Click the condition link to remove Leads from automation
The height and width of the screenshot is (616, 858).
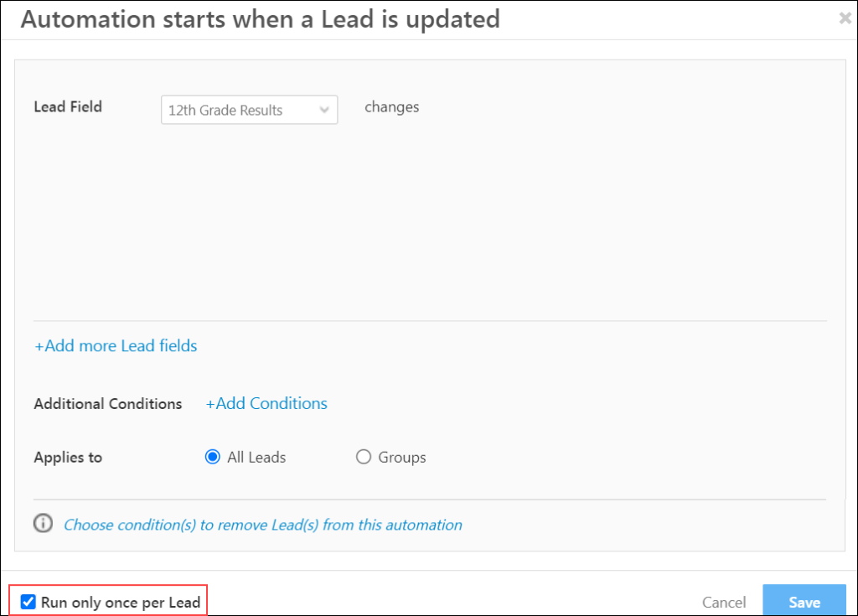263,524
